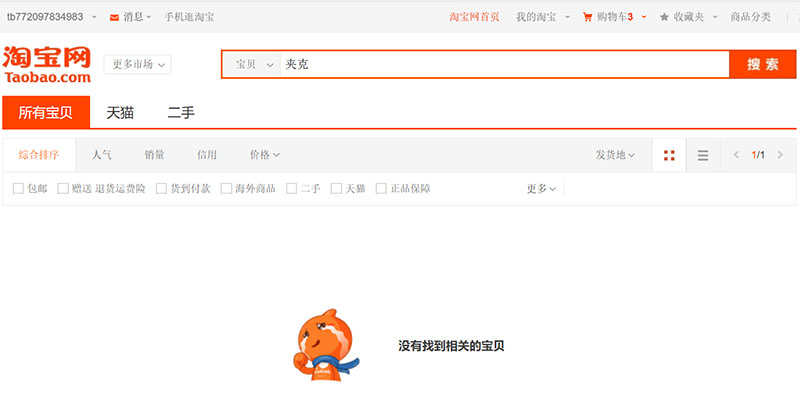The image size is (800, 405).
Task: Click the Taobao logo
Action: pyautogui.click(x=47, y=64)
